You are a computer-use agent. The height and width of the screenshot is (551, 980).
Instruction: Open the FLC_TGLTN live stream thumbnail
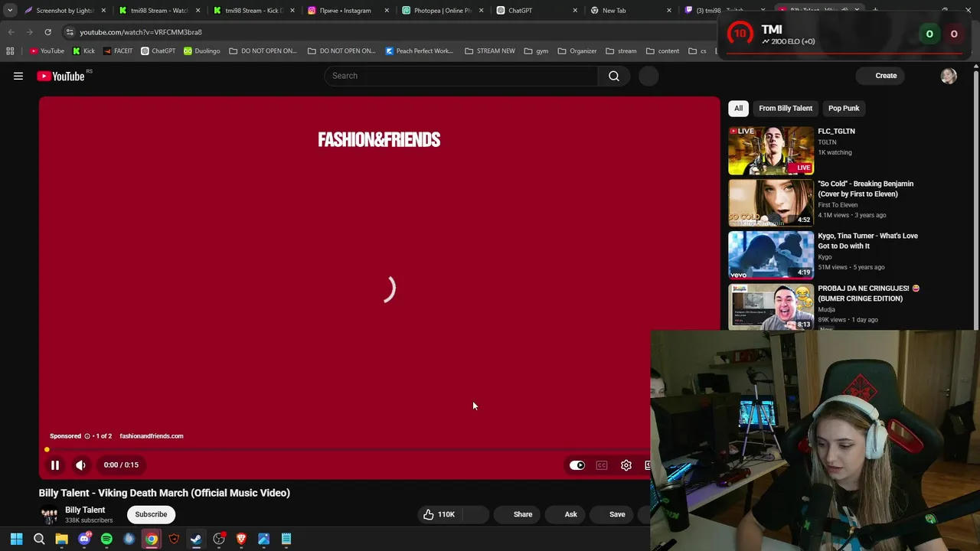point(771,151)
